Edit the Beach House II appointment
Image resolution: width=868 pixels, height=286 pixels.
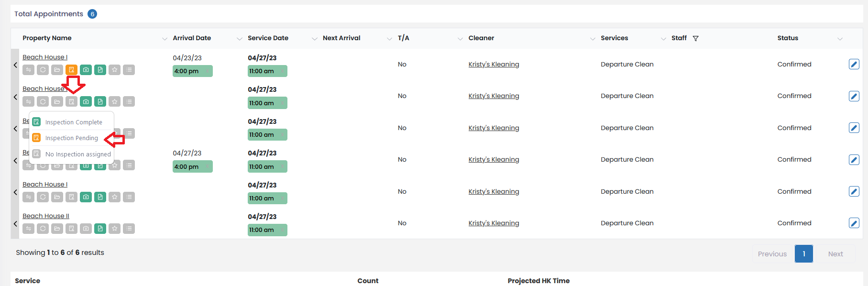click(x=854, y=223)
